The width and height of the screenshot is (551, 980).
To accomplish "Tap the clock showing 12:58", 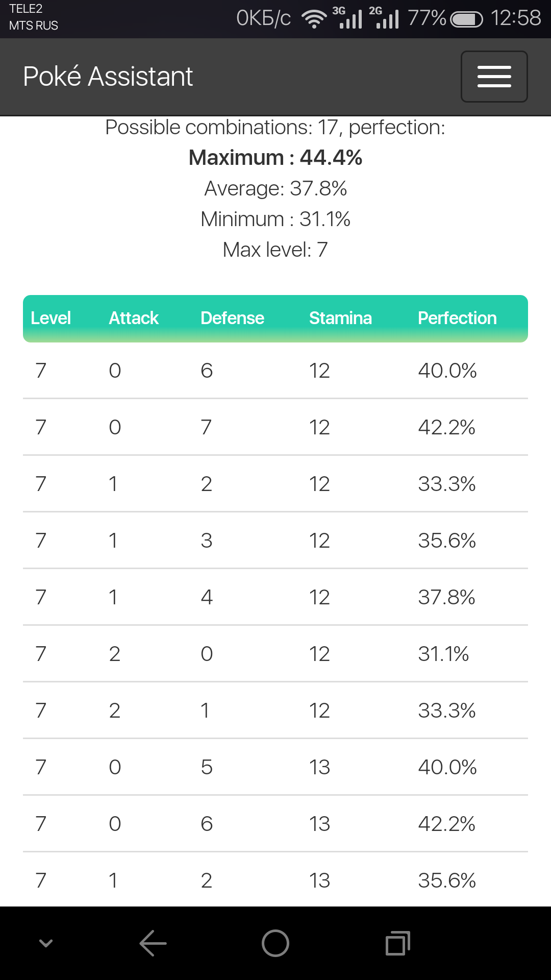I will click(x=515, y=18).
